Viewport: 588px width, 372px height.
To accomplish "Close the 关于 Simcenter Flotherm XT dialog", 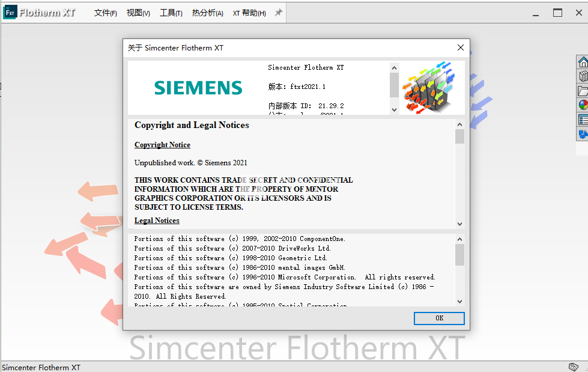I will pyautogui.click(x=461, y=47).
